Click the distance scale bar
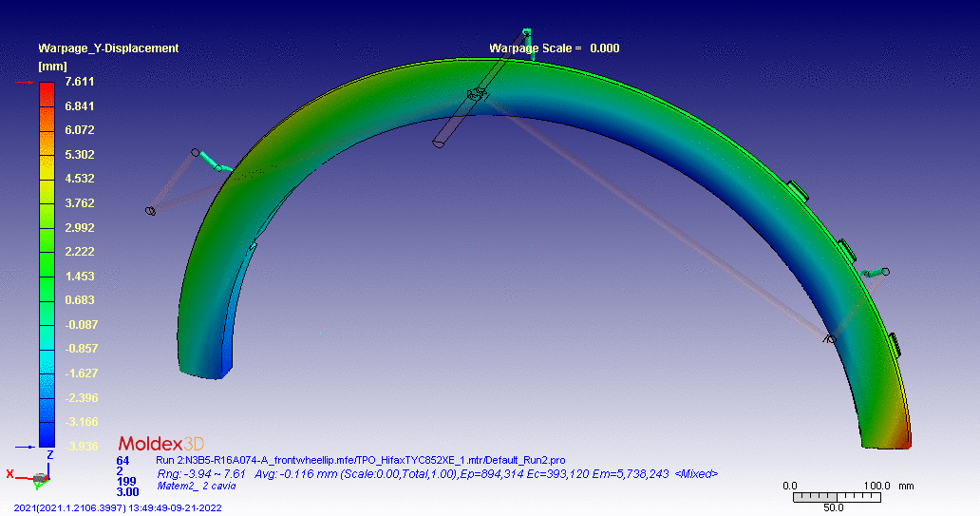Screen dimensions: 980x516 [834, 497]
